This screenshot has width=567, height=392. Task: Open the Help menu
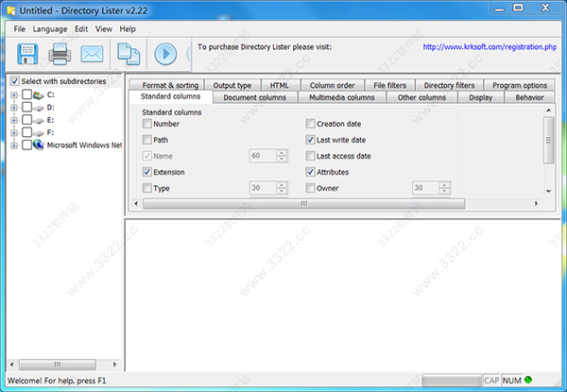[128, 29]
